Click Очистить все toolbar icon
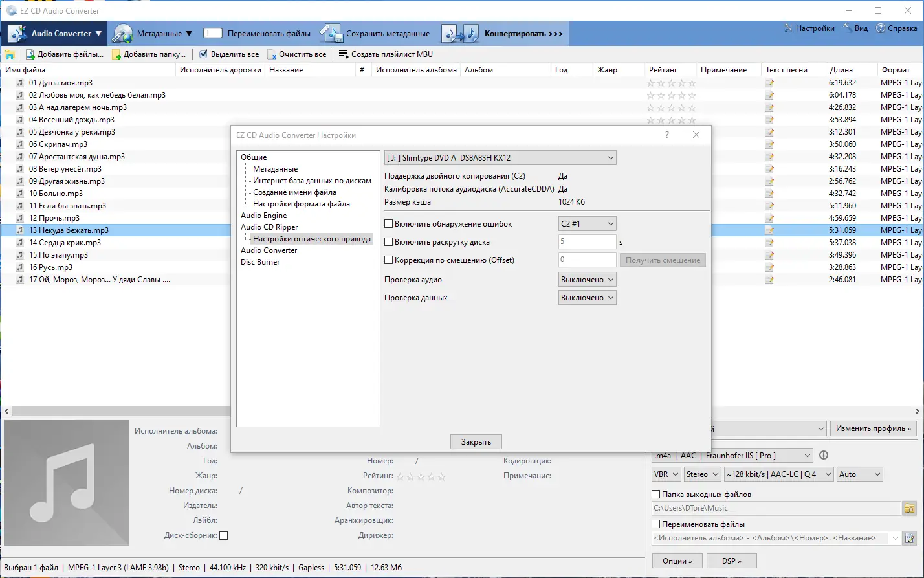924x578 pixels. coord(272,54)
